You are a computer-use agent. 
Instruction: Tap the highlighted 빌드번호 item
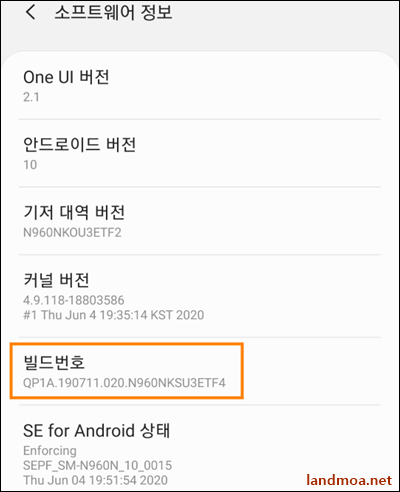127,371
